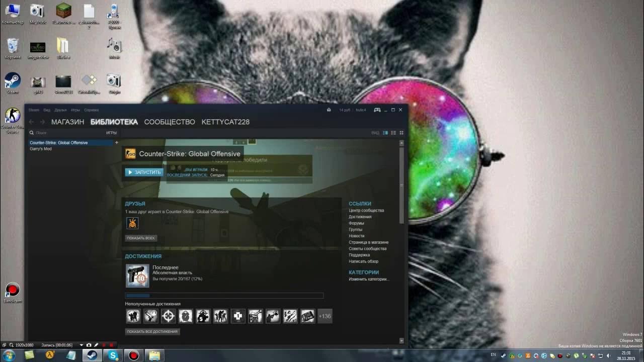Open СООБЩЕСТВО tab
The height and width of the screenshot is (362, 644).
(x=170, y=122)
